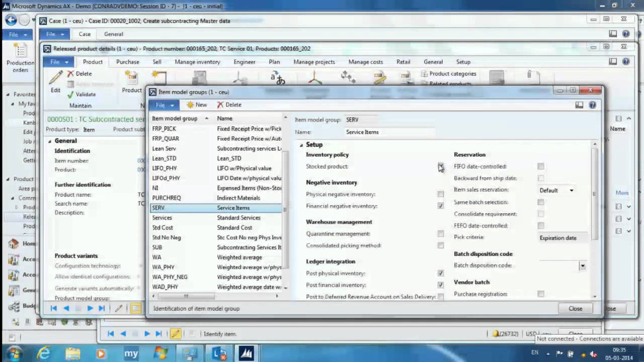
Task: Click Delete in Released product details ribbon
Action: click(79, 73)
